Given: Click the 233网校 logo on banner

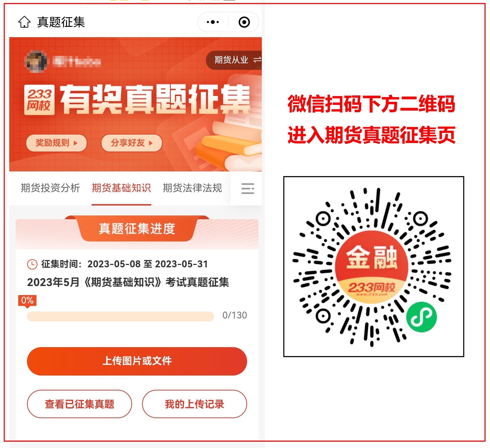Looking at the screenshot, I should point(39,100).
